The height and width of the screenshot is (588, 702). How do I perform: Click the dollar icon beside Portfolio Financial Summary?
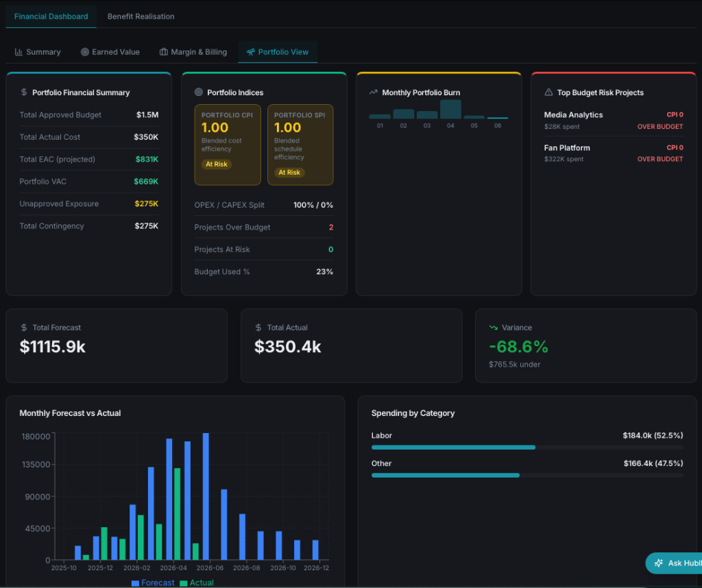[x=24, y=93]
